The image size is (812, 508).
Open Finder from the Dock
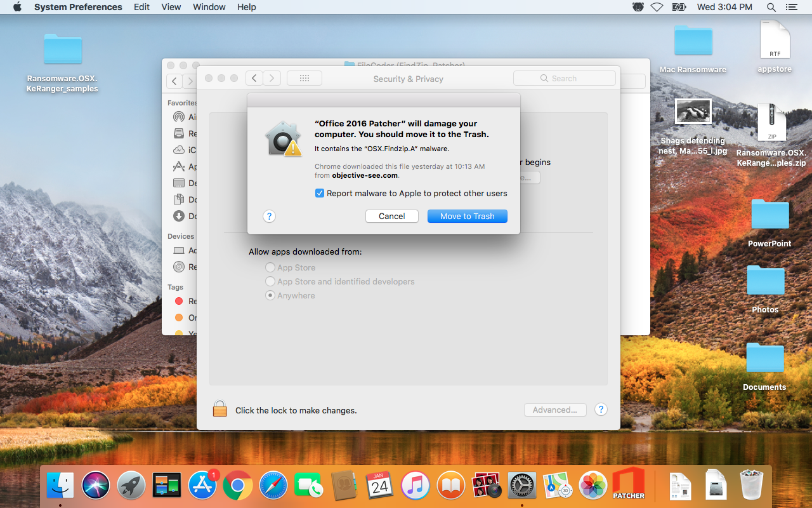60,486
